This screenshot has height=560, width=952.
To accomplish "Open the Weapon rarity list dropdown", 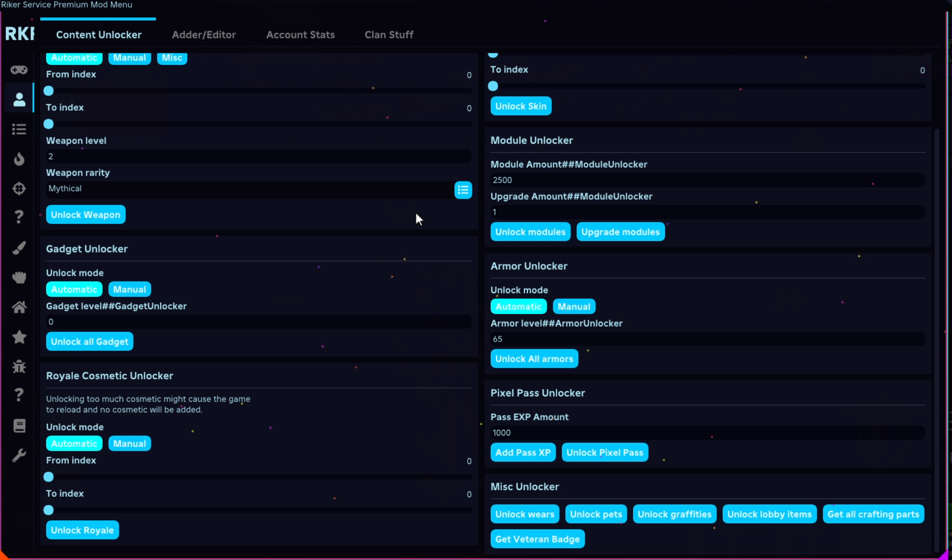I will click(x=463, y=190).
